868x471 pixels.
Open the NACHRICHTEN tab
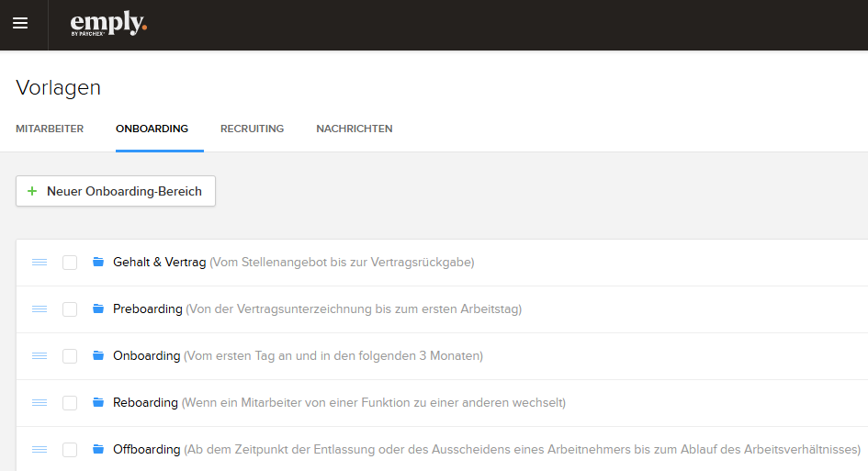pyautogui.click(x=355, y=129)
